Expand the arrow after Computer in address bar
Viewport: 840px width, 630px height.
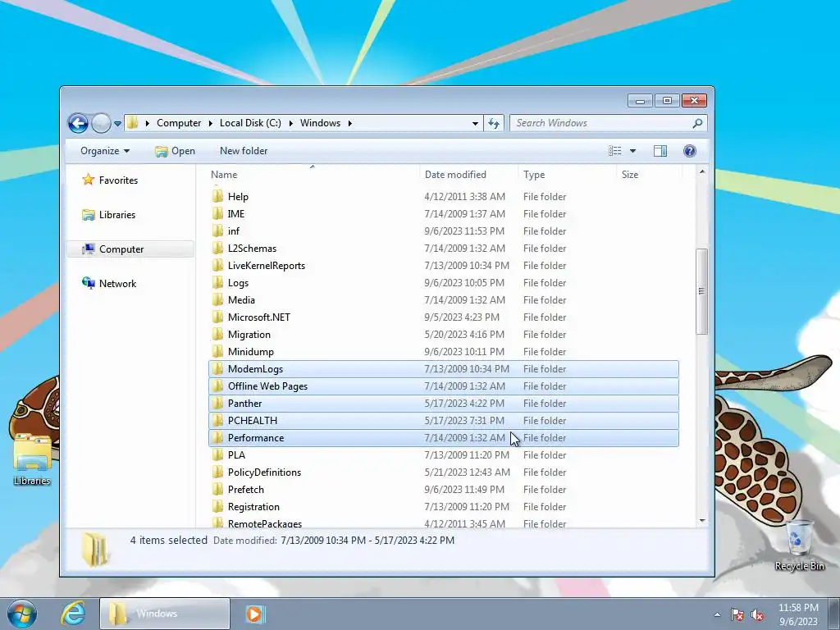point(211,123)
